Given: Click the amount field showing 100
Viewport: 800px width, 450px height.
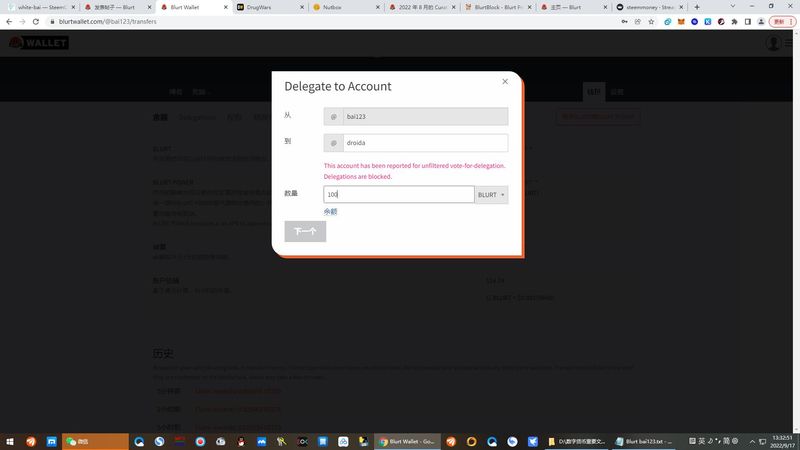Looking at the screenshot, I should (x=398, y=195).
